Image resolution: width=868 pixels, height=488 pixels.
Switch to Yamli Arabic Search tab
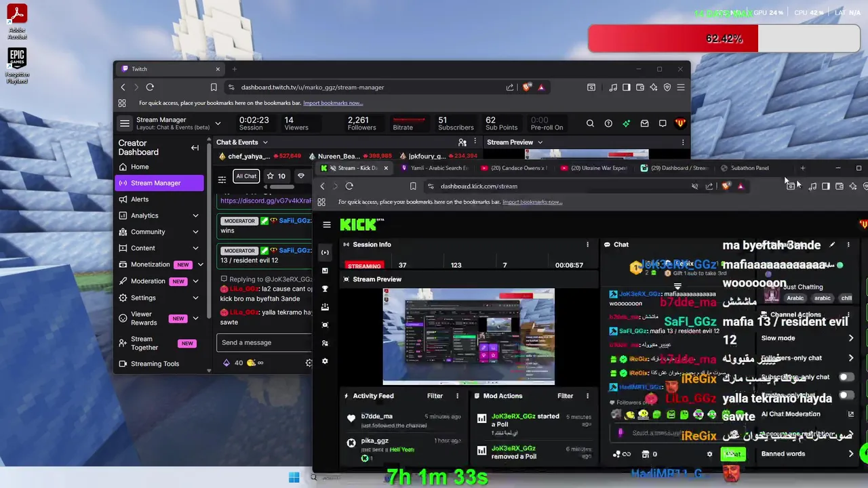point(434,168)
